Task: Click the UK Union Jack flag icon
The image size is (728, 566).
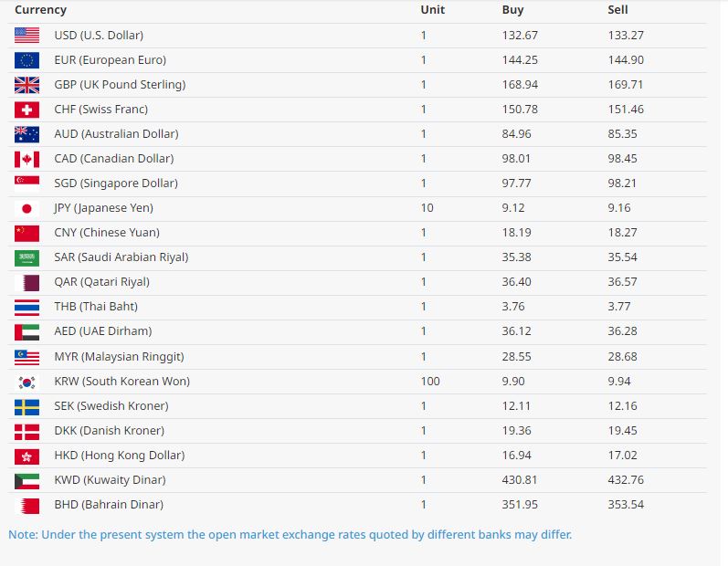Action: [x=26, y=85]
